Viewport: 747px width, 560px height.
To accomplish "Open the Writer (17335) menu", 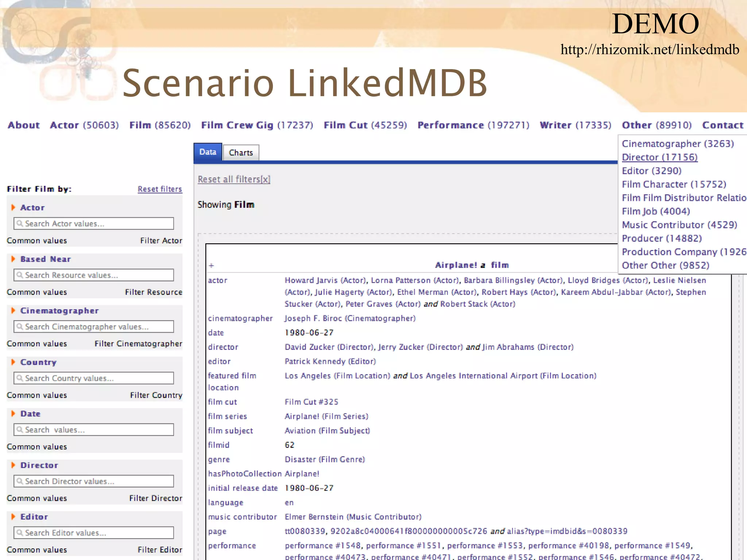I will 576,125.
